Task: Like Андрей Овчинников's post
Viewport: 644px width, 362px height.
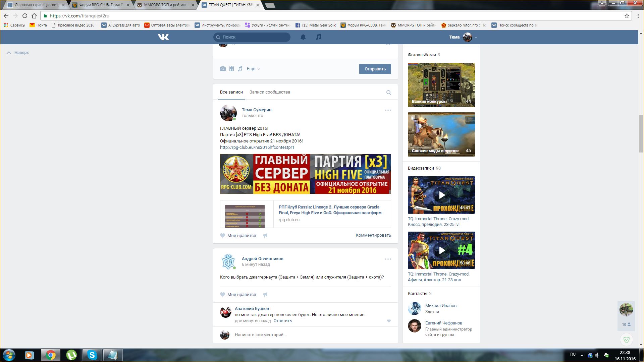Action: point(223,295)
